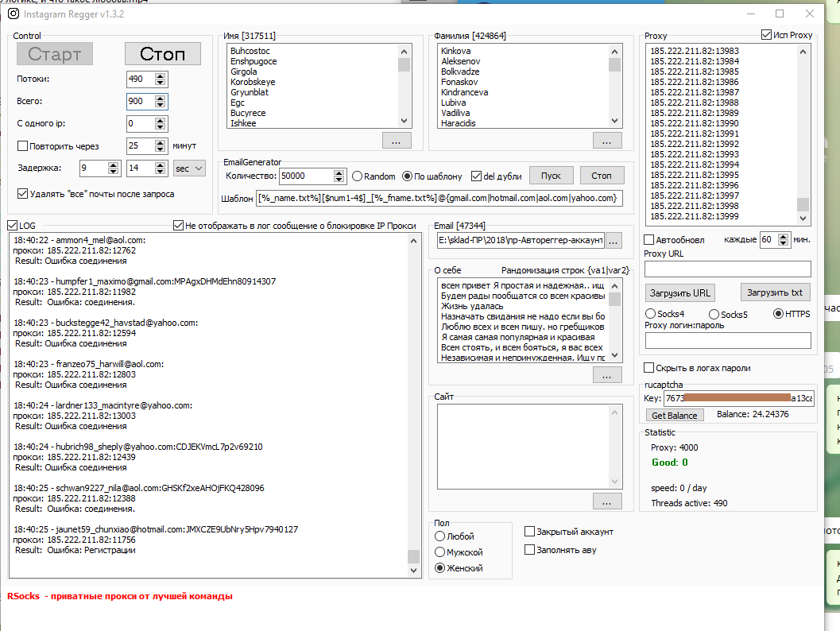Enable the Повторить через checkbox
Screen dimensions: 840x631
[x=22, y=146]
